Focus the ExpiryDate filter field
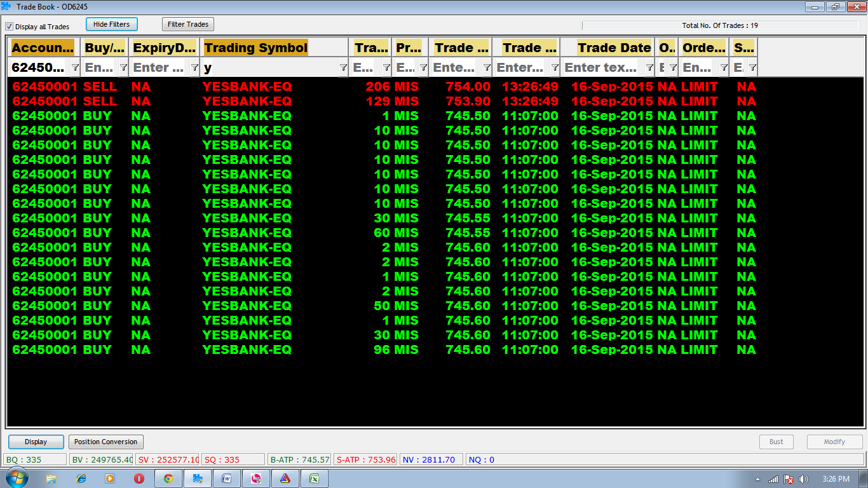 tap(159, 67)
